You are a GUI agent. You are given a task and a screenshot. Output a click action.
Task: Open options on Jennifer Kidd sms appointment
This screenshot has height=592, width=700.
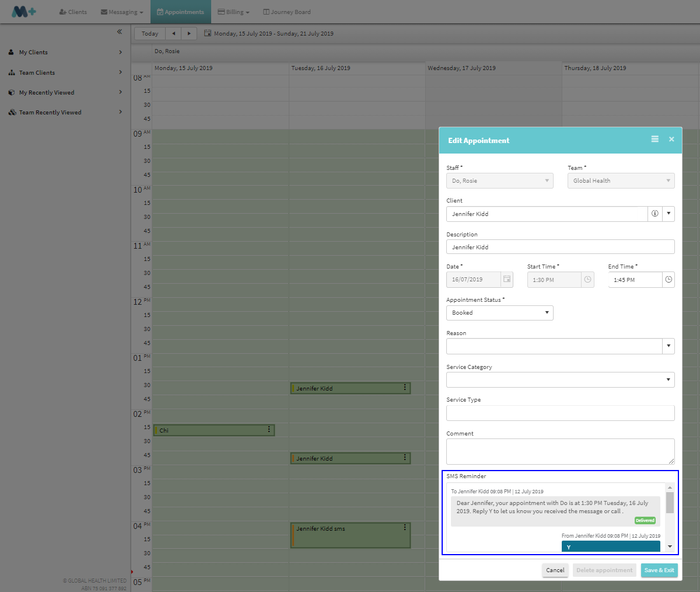405,528
